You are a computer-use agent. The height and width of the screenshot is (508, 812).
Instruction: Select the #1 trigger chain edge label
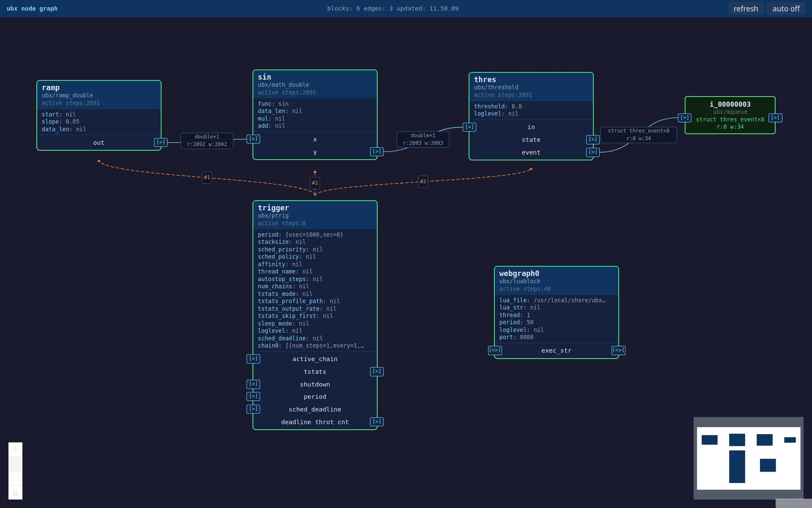[207, 177]
